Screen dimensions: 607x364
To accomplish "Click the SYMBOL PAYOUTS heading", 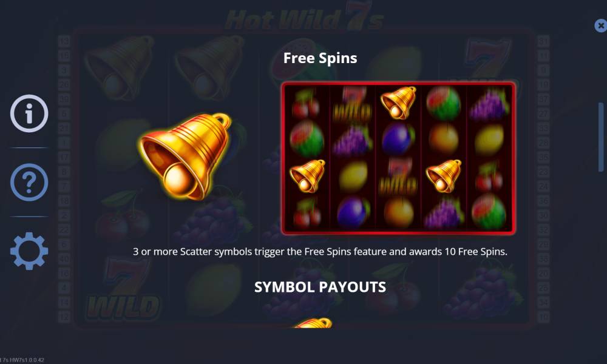I will [320, 286].
